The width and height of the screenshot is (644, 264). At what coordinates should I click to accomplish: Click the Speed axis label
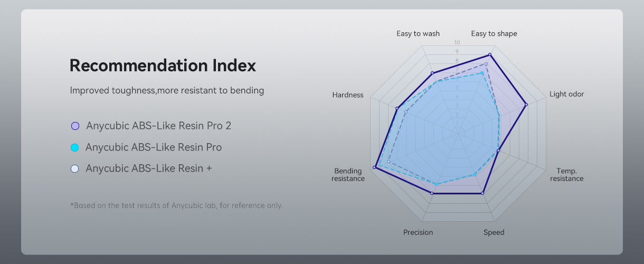coord(494,232)
